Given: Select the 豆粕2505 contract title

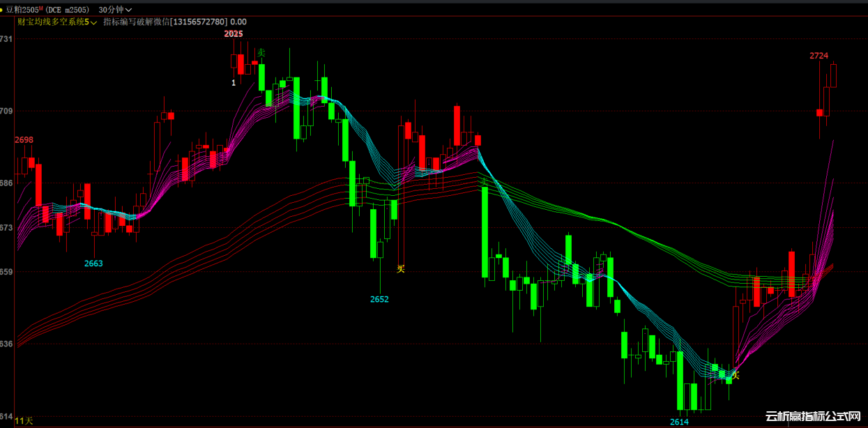Looking at the screenshot, I should [x=22, y=10].
